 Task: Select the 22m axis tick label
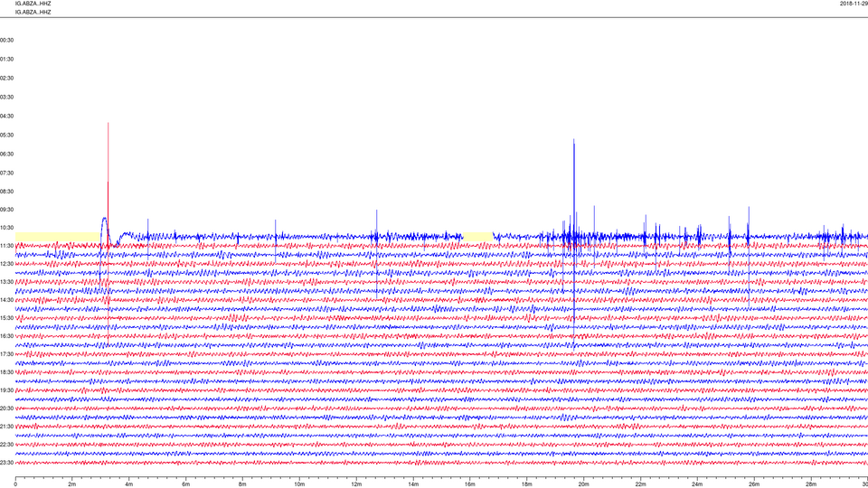pos(640,484)
